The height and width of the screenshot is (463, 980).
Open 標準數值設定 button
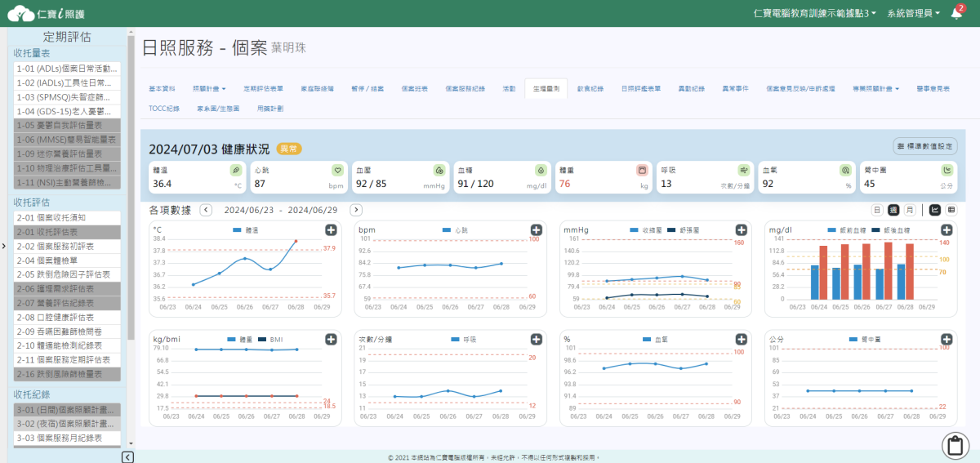(x=925, y=146)
